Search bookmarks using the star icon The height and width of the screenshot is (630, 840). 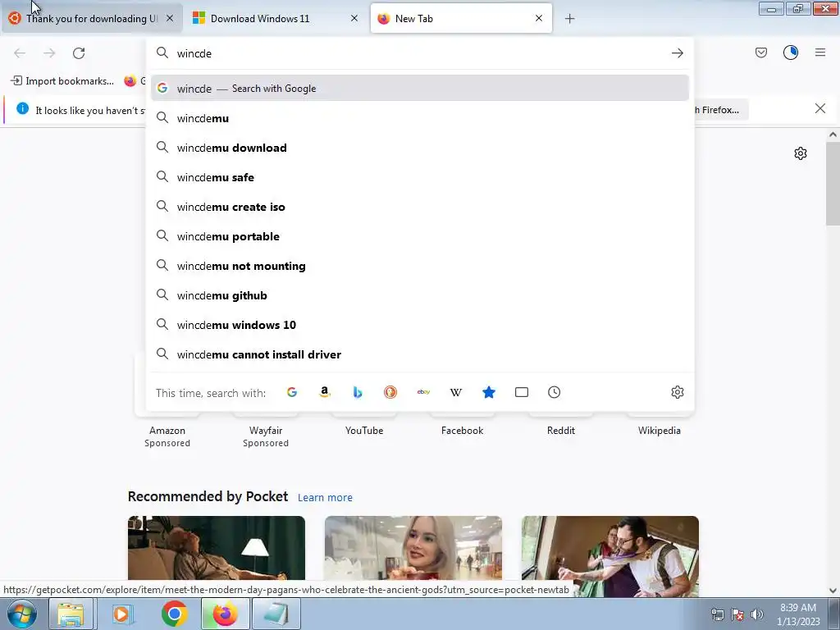point(489,392)
